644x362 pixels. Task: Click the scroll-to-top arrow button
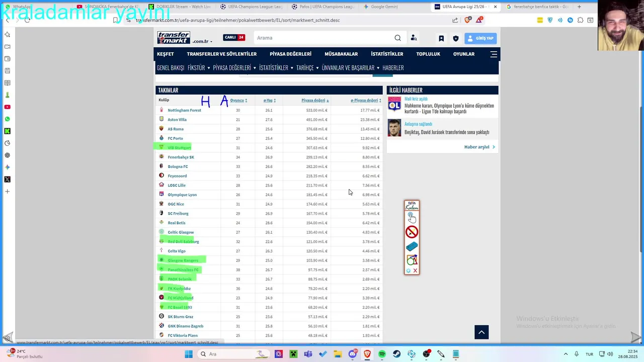tap(481, 332)
